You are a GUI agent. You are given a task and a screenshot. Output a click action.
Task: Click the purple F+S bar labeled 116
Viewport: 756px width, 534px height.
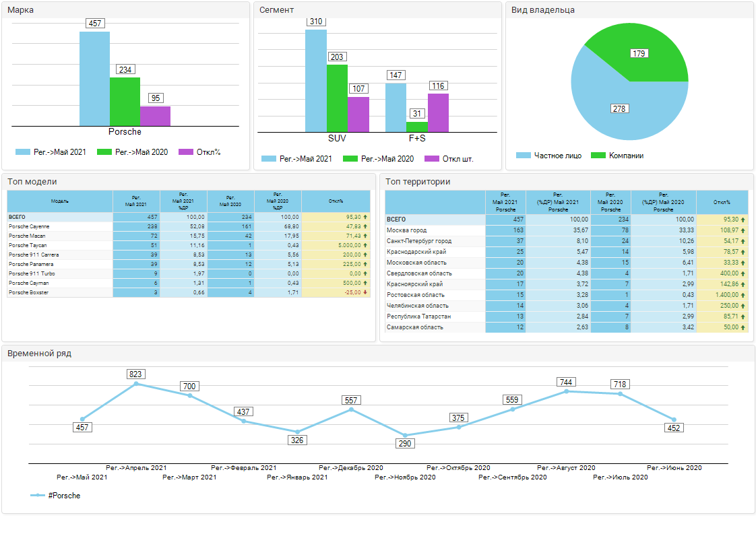[x=438, y=112]
